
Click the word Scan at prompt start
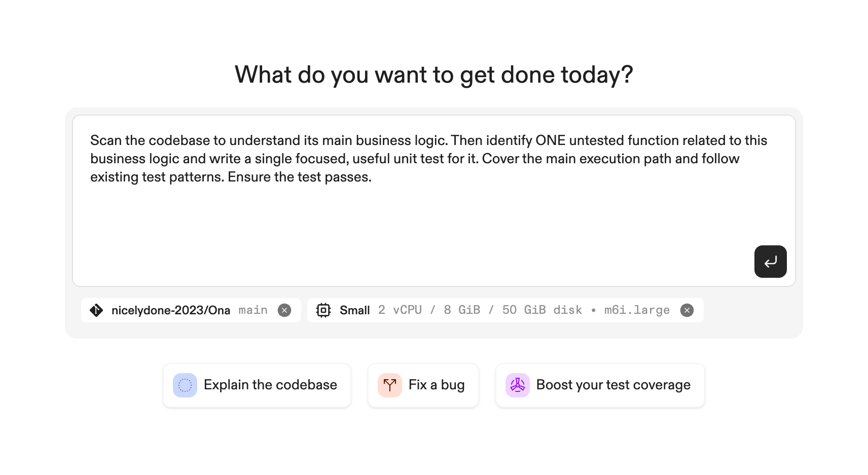(105, 140)
